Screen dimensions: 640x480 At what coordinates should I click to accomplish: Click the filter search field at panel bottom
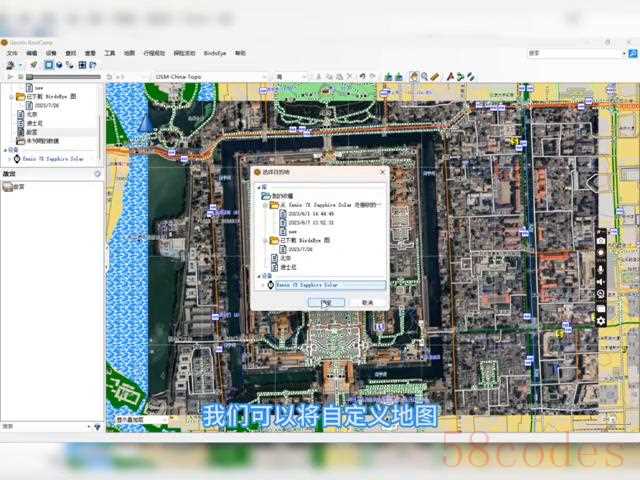(44, 427)
